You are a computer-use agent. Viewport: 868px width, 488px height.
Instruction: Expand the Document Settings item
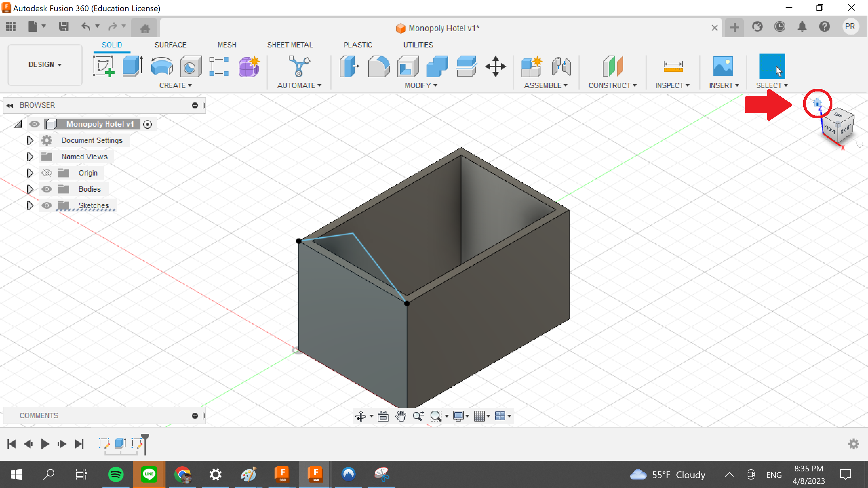pos(29,140)
